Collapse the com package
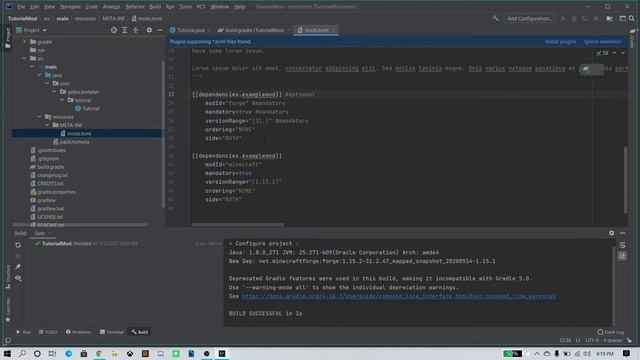 (47, 83)
